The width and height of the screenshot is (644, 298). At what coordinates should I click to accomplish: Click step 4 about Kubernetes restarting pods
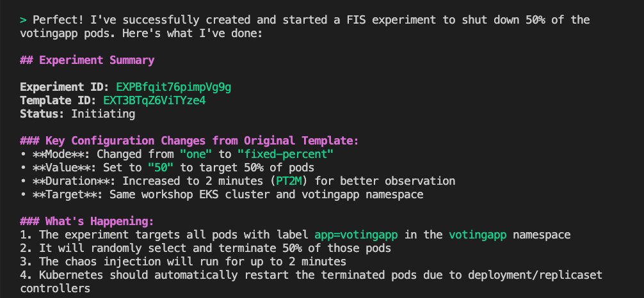(x=311, y=281)
